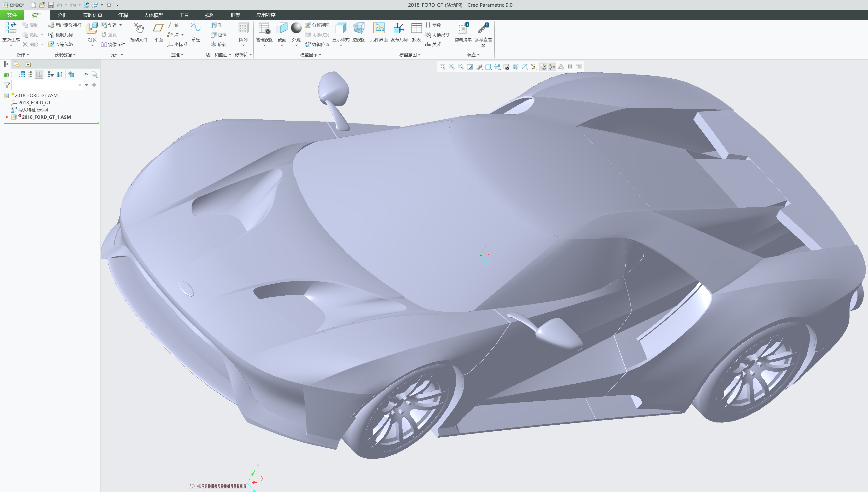Click View Manager camera icon in graphics toolbar
The height and width of the screenshot is (492, 868).
tap(506, 67)
